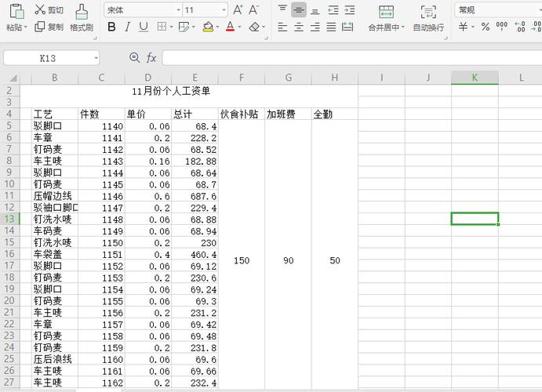The height and width of the screenshot is (392, 542).
Task: Click the cell style icon
Action: 184,27
